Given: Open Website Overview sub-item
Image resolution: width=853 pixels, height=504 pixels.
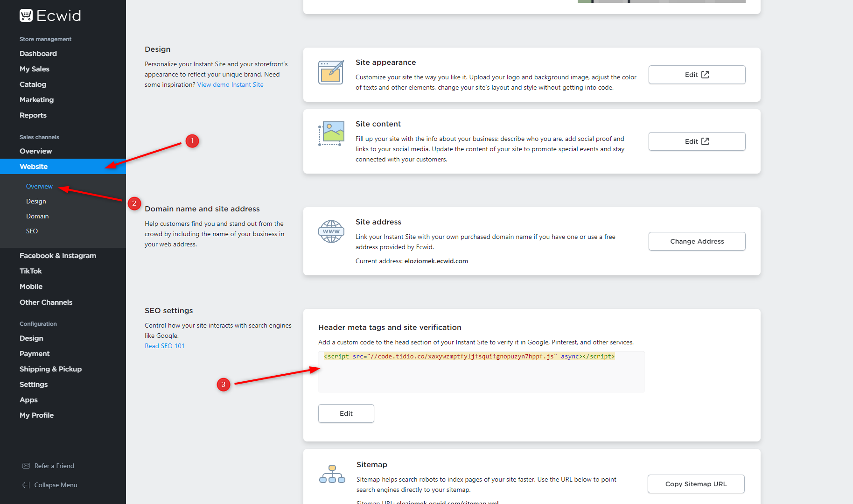Looking at the screenshot, I should tap(39, 186).
